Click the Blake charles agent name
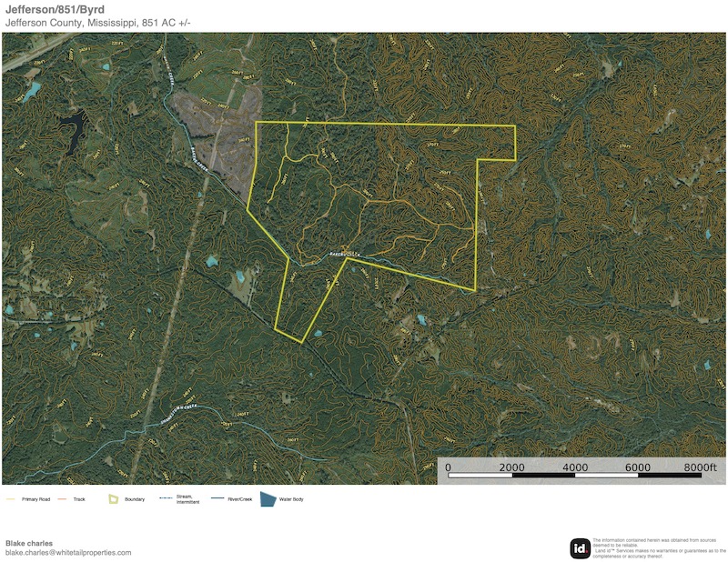Image resolution: width=728 pixels, height=562 pixels. (x=29, y=543)
